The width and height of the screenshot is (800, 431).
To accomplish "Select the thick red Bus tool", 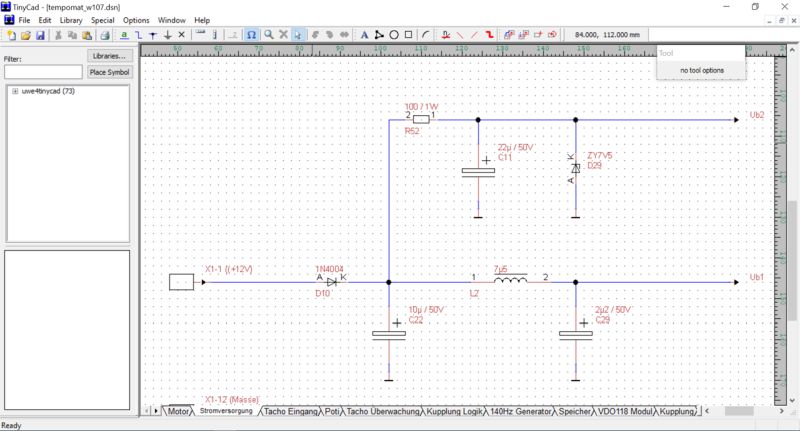I will pyautogui.click(x=489, y=35).
